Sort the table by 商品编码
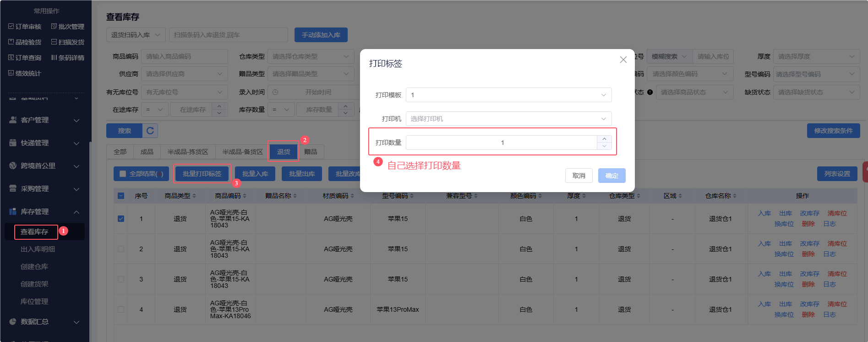Image resolution: width=868 pixels, height=342 pixels. coord(245,196)
